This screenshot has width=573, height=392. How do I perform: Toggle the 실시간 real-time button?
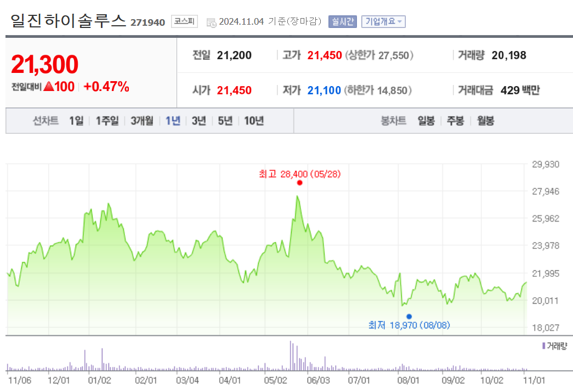pyautogui.click(x=342, y=21)
